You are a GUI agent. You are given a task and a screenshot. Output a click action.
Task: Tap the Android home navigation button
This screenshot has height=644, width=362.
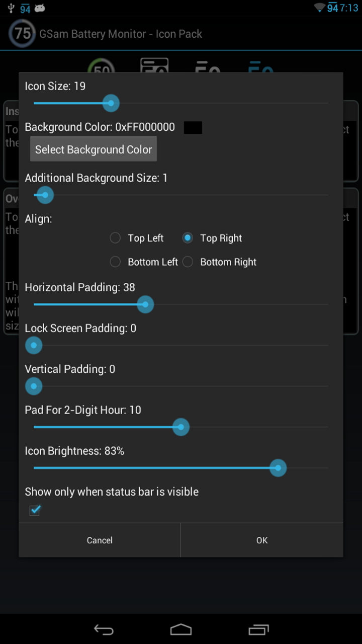tap(181, 629)
